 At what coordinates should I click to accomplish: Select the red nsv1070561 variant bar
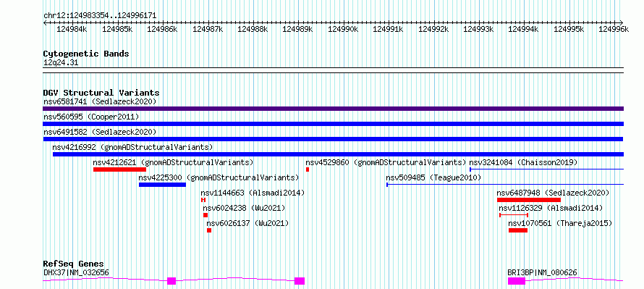[518, 230]
